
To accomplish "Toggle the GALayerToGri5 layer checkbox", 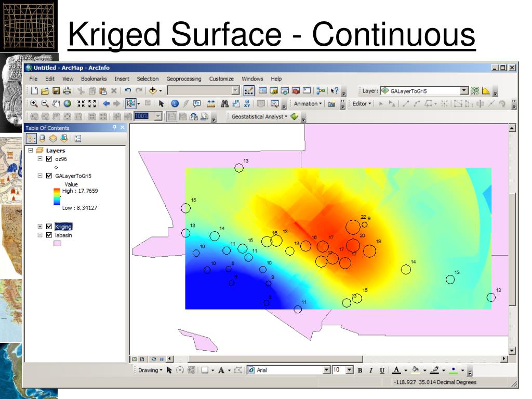I will (x=49, y=176).
